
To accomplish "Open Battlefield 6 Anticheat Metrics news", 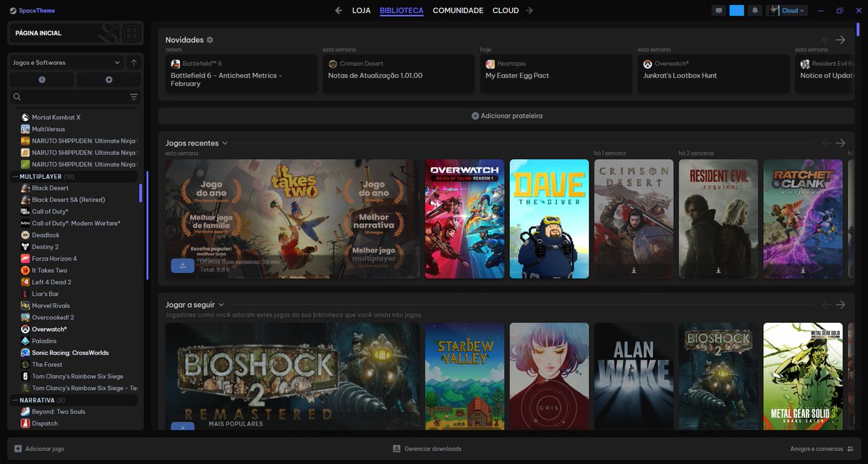I will click(x=242, y=75).
